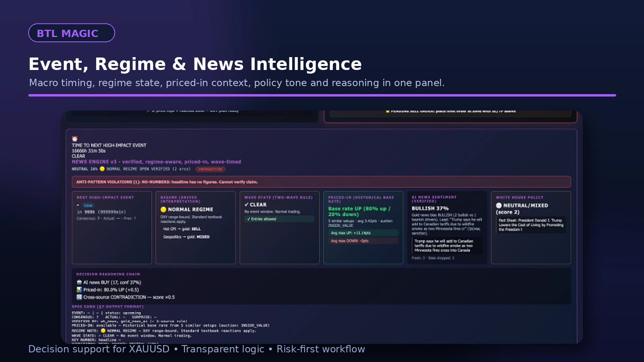Click the 'REGIME (DRIVES INTERPRETATION)' card title
The height and width of the screenshot is (362, 644).
click(180, 199)
